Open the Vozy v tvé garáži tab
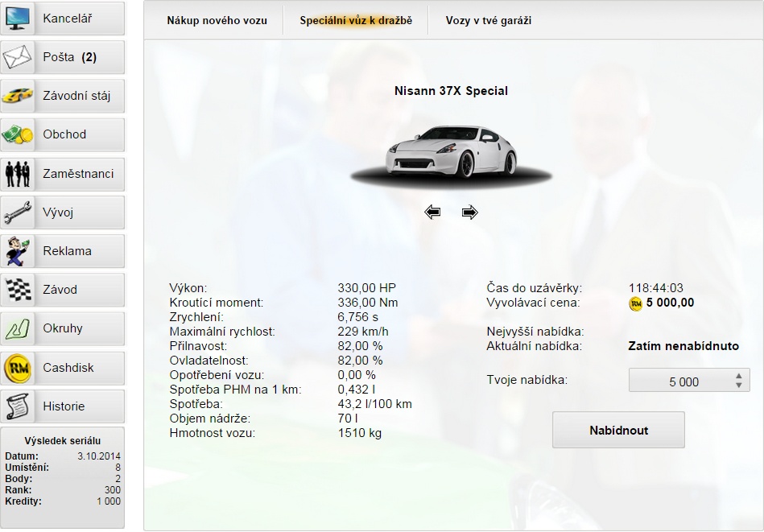 488,21
